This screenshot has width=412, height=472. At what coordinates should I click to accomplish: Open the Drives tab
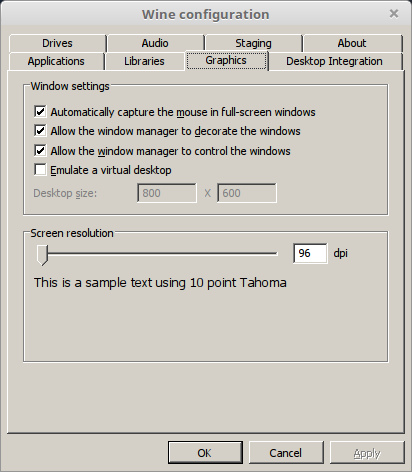pos(57,43)
